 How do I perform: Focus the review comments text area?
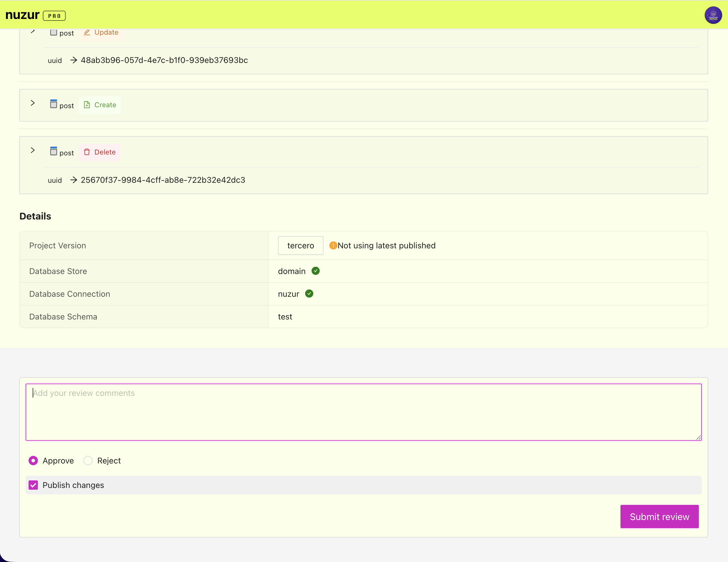363,412
